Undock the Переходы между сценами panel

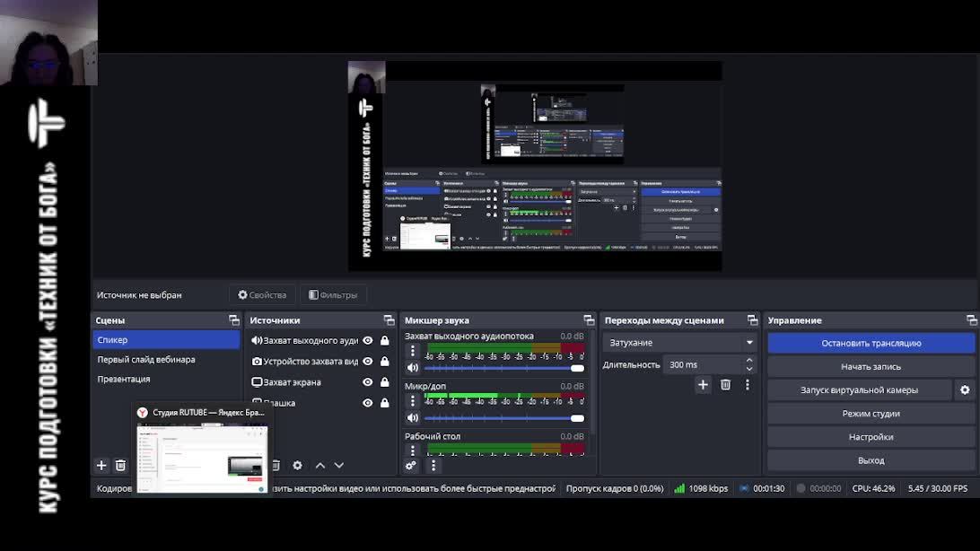pos(752,320)
